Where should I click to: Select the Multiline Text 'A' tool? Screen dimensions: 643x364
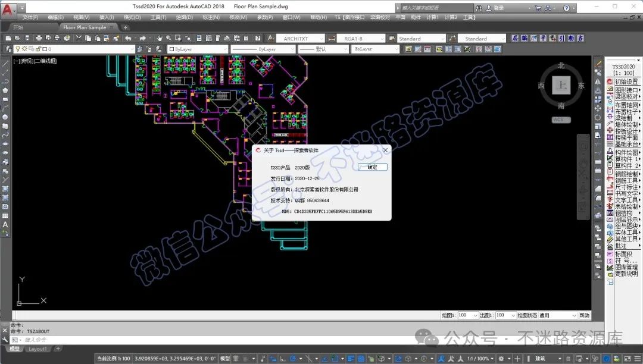5,224
